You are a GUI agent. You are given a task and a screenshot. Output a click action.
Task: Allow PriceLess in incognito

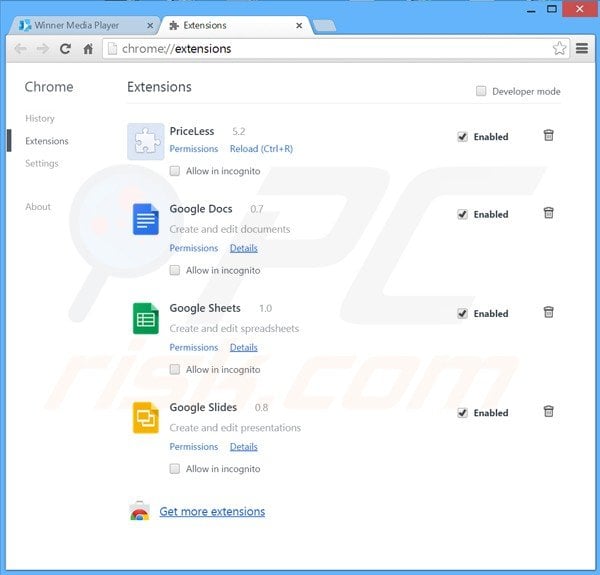point(175,171)
